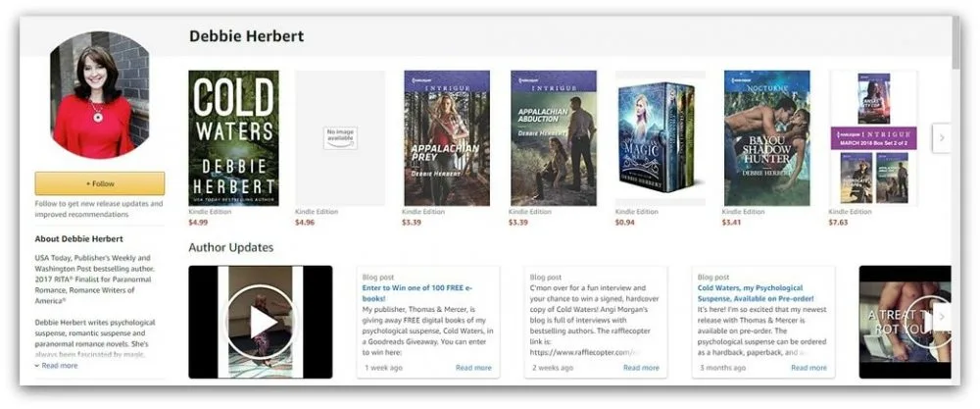Open Appalachian Abduction book cover
Screen dimensions: 980x409
554,137
